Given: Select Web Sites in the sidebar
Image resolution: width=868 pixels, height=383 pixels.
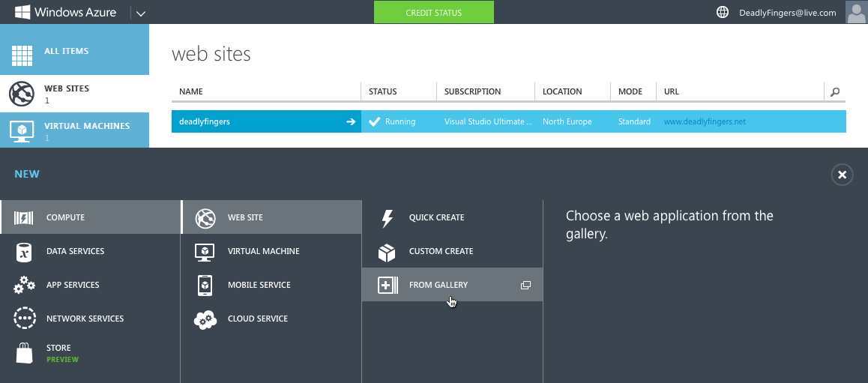Looking at the screenshot, I should (74, 94).
